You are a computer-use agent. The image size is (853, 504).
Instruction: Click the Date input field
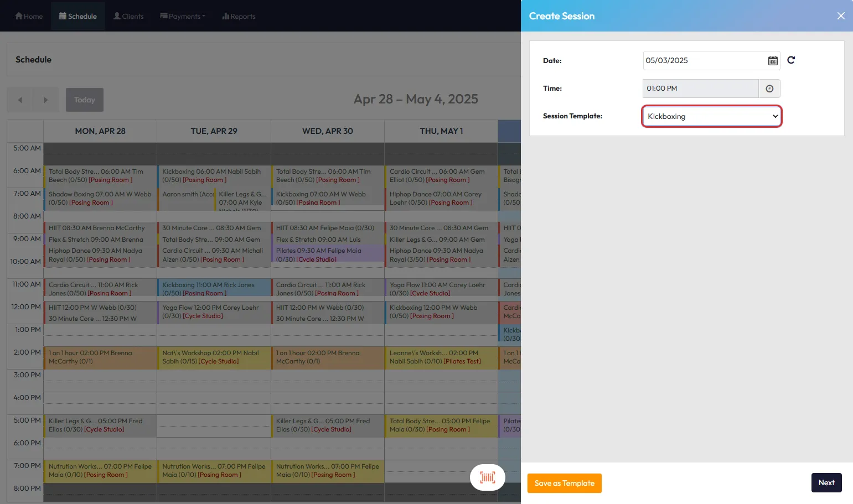click(703, 61)
